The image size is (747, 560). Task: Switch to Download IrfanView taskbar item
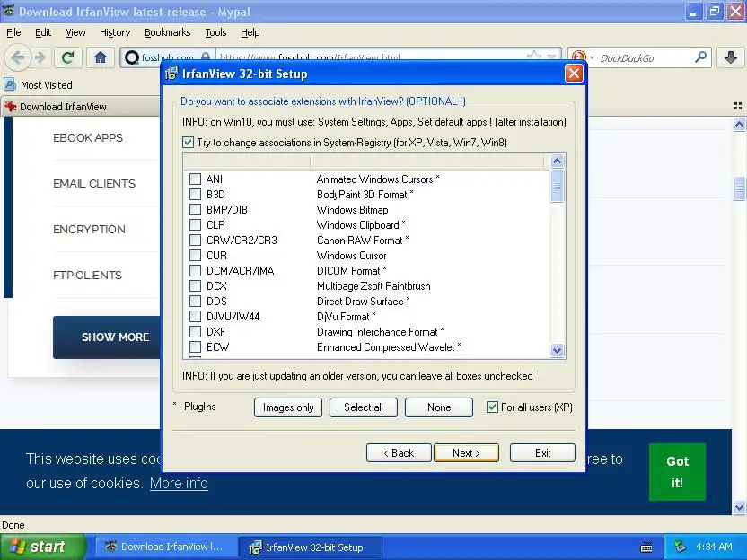click(x=165, y=547)
